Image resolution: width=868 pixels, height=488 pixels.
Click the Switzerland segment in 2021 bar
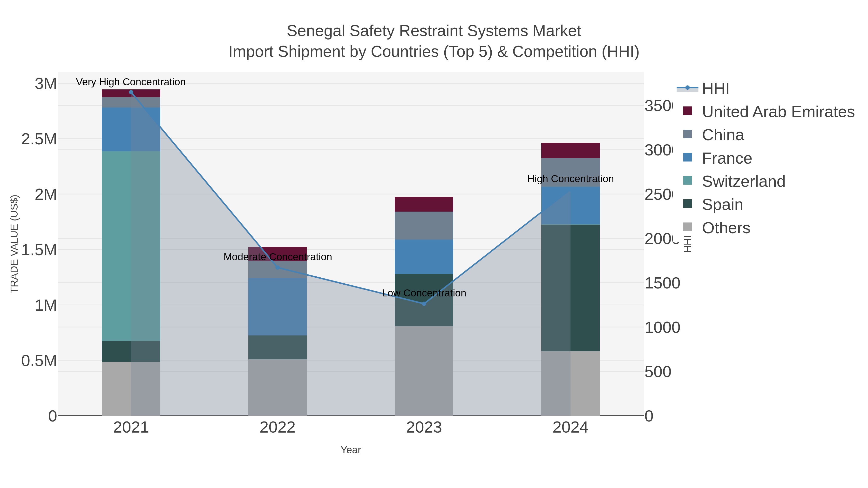tap(131, 246)
